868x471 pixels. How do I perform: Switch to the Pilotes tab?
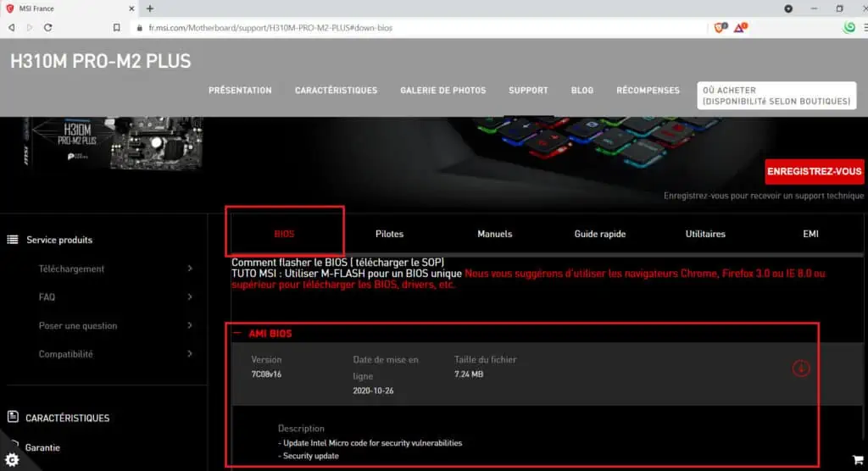click(390, 234)
